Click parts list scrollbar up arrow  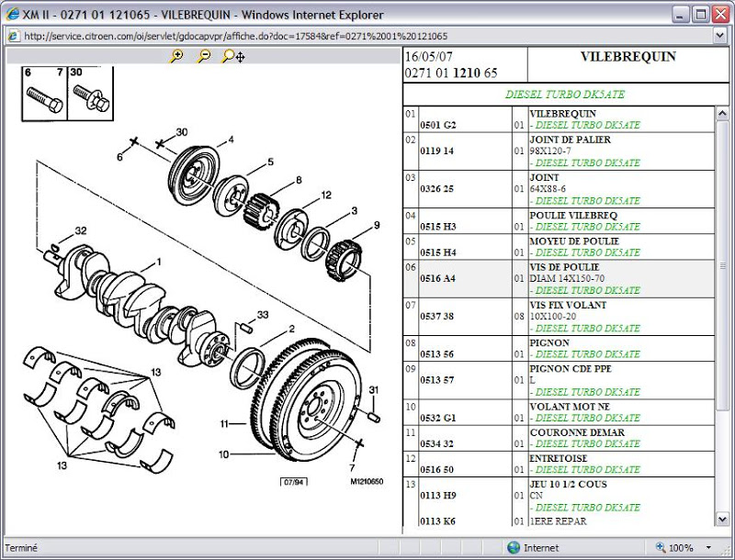pos(722,113)
